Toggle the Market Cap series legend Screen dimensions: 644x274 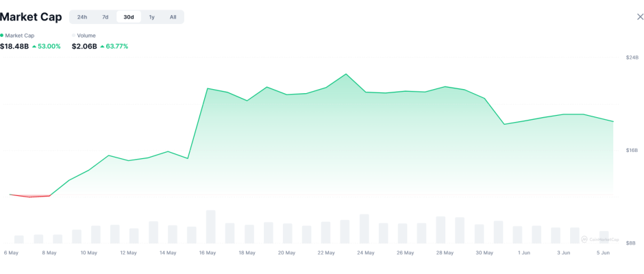(x=19, y=36)
